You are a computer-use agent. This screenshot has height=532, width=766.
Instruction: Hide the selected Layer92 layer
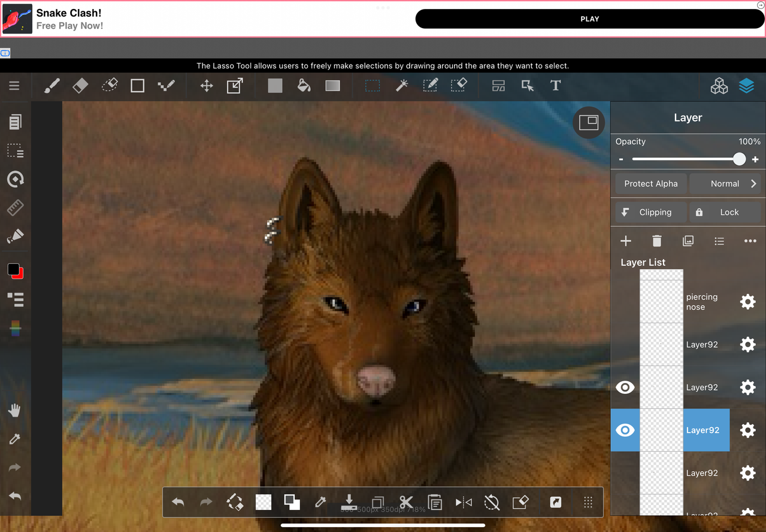click(625, 430)
